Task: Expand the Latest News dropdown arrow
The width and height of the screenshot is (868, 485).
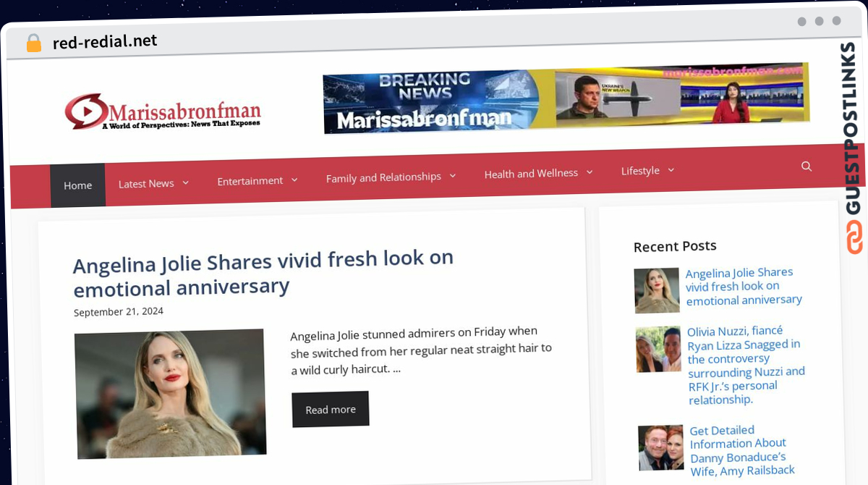Action: pyautogui.click(x=186, y=182)
